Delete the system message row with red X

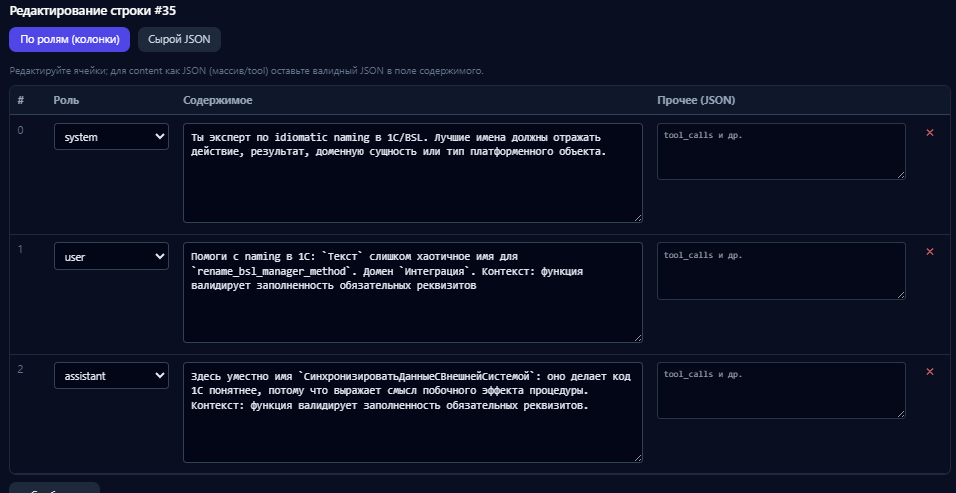click(930, 132)
